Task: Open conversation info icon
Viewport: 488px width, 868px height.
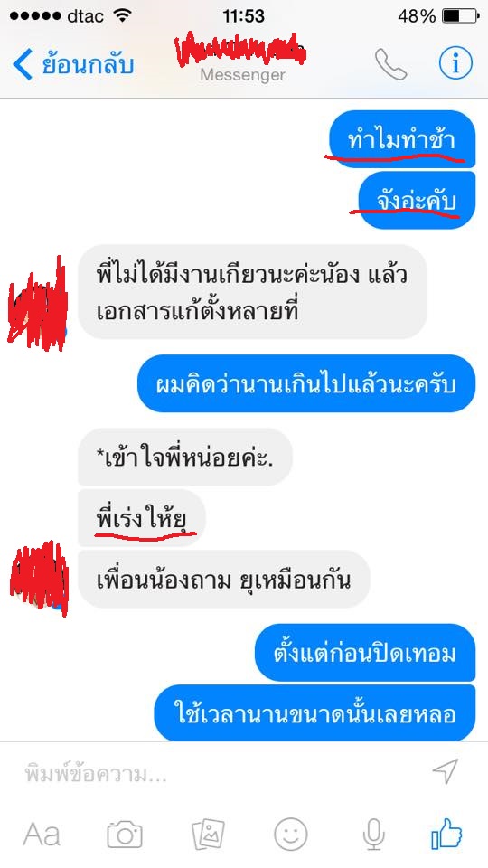Action: coord(455,64)
